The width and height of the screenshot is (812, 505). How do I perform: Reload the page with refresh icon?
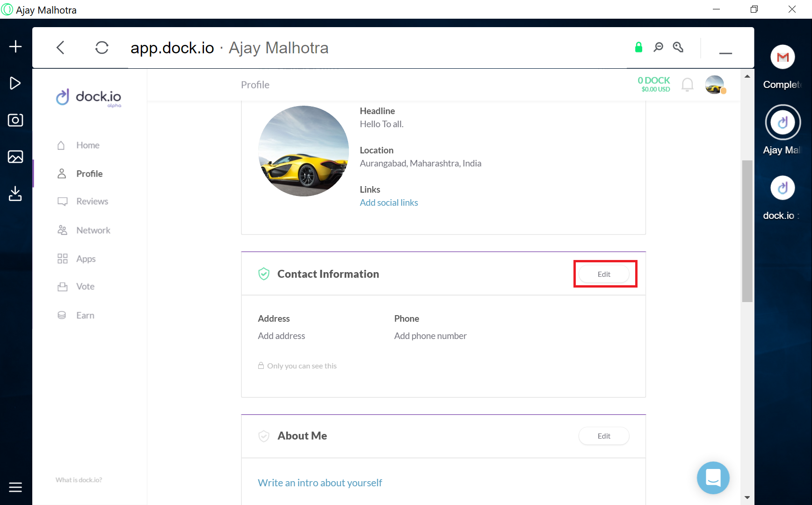(101, 47)
